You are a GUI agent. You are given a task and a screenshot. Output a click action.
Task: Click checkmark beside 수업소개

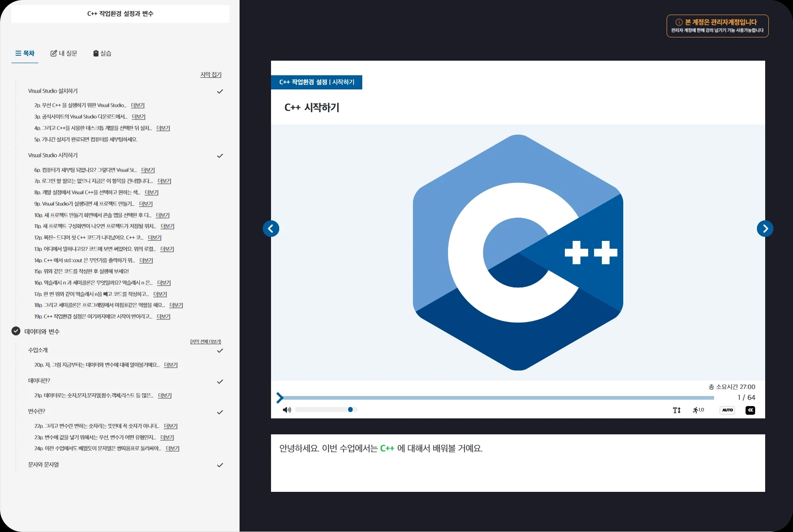coord(220,350)
